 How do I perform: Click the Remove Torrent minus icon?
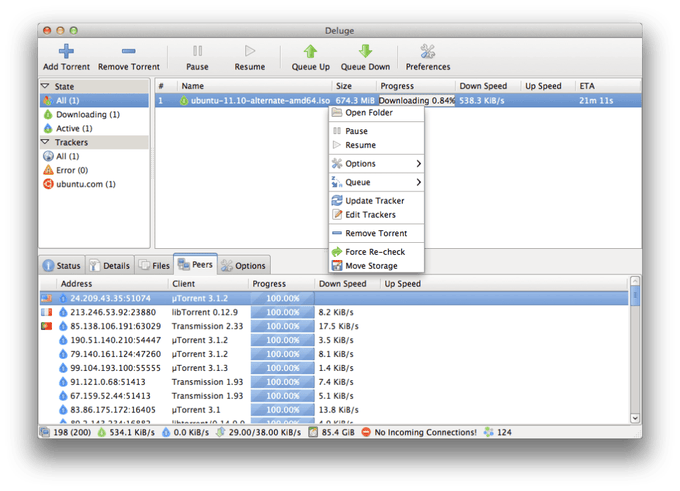[128, 51]
